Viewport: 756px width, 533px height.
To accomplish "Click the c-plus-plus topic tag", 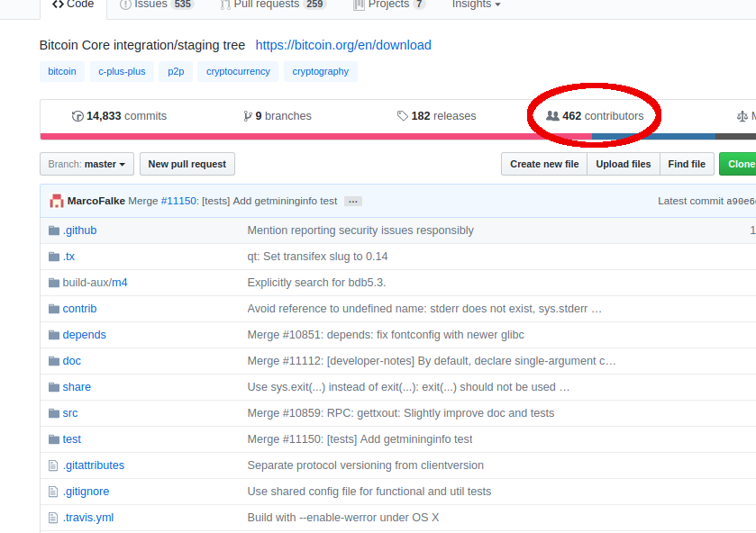I will [x=122, y=72].
